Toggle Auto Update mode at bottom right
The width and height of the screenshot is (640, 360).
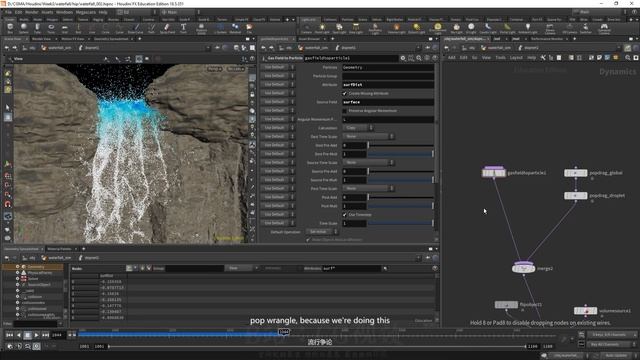tap(617, 356)
